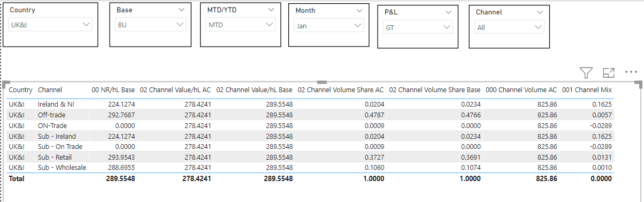Select the ON-Trade channel cell
Image resolution: width=644 pixels, height=202 pixels.
(x=52, y=125)
